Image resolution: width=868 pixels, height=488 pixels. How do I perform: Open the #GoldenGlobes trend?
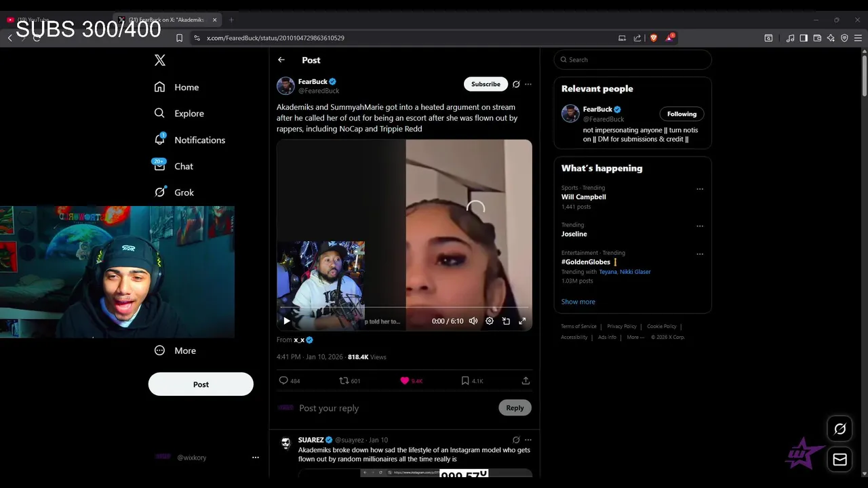(586, 262)
